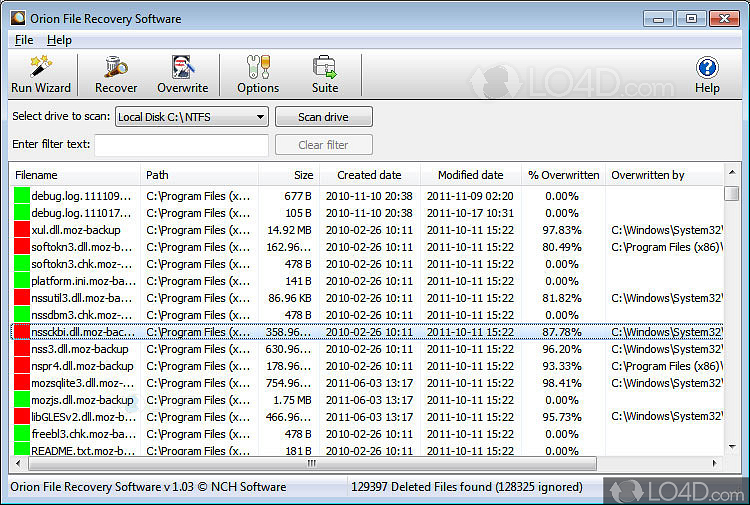Viewport: 750px width, 505px height.
Task: Select the debug.log.111017 file name
Action: 81,213
